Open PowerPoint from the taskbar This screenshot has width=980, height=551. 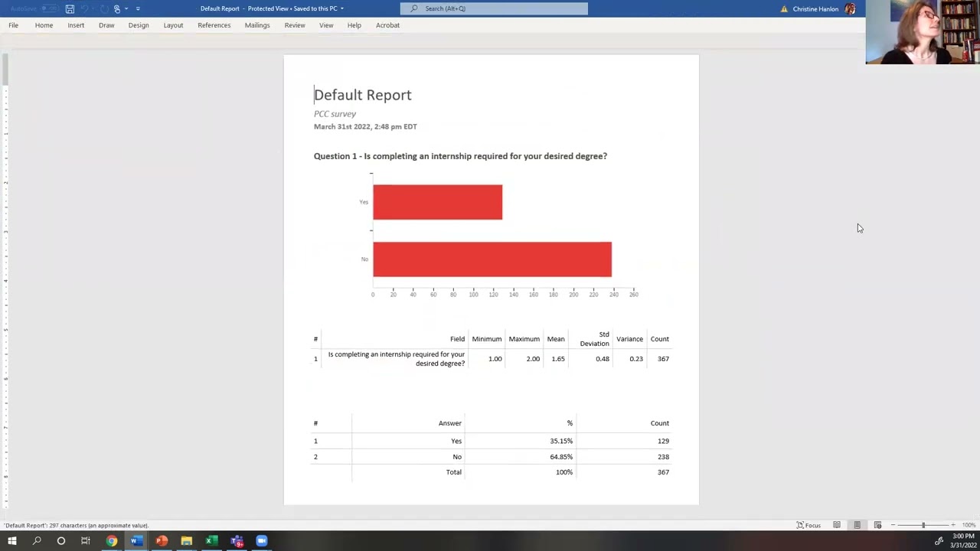162,541
